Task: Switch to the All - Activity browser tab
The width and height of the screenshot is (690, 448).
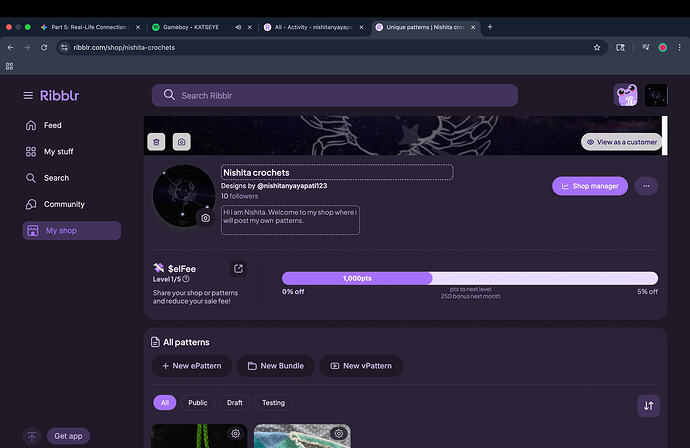Action: [313, 27]
